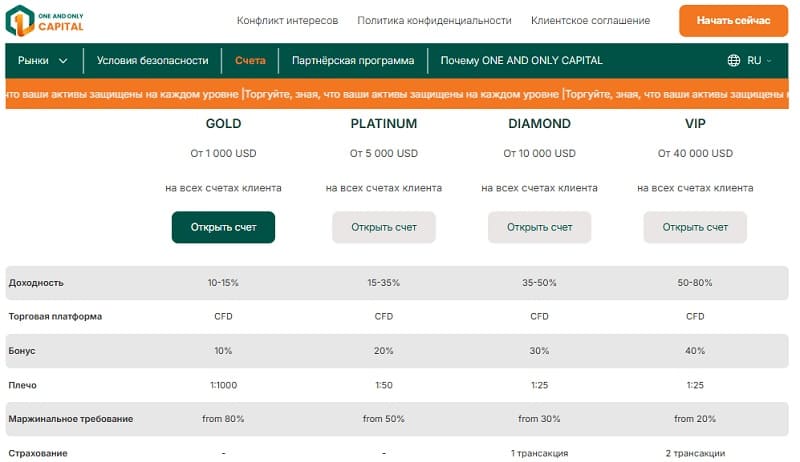This screenshot has width=800, height=462.
Task: Select the Счета tab
Action: [250, 61]
